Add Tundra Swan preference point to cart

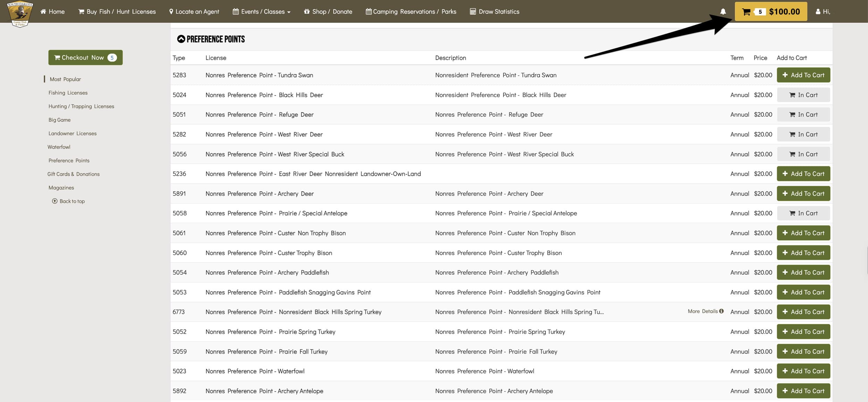(803, 75)
